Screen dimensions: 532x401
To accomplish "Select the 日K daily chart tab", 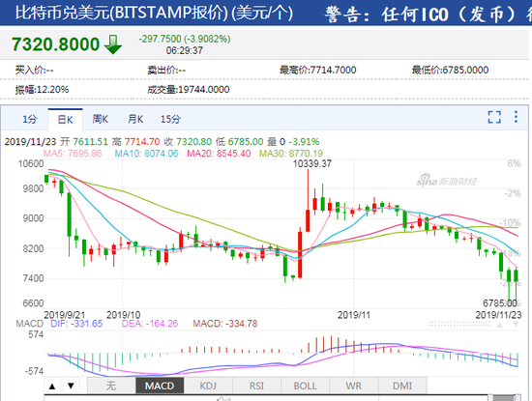I will click(65, 119).
